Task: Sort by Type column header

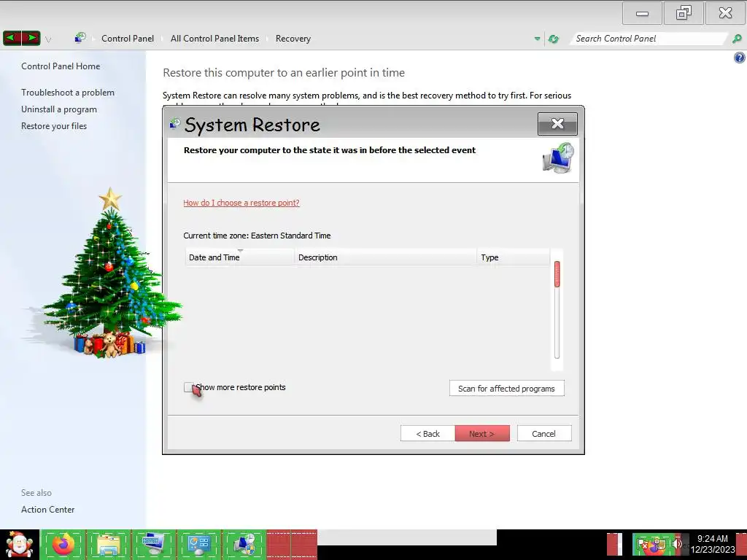Action: (513, 257)
